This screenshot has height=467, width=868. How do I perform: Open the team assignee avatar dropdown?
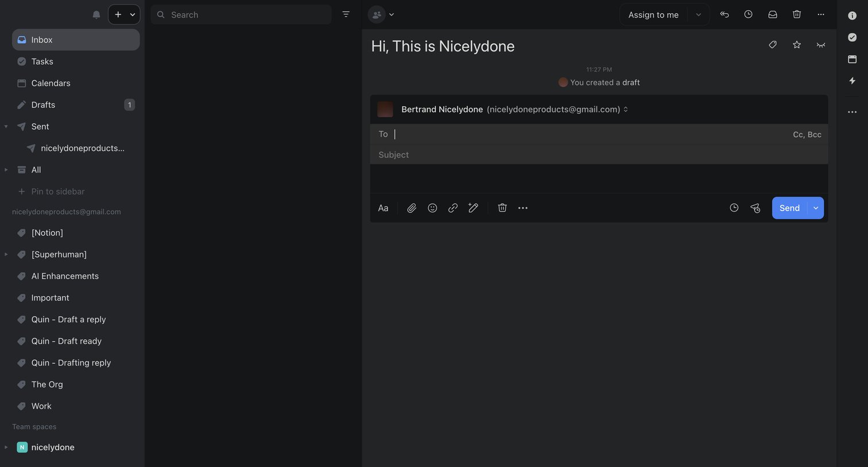382,14
